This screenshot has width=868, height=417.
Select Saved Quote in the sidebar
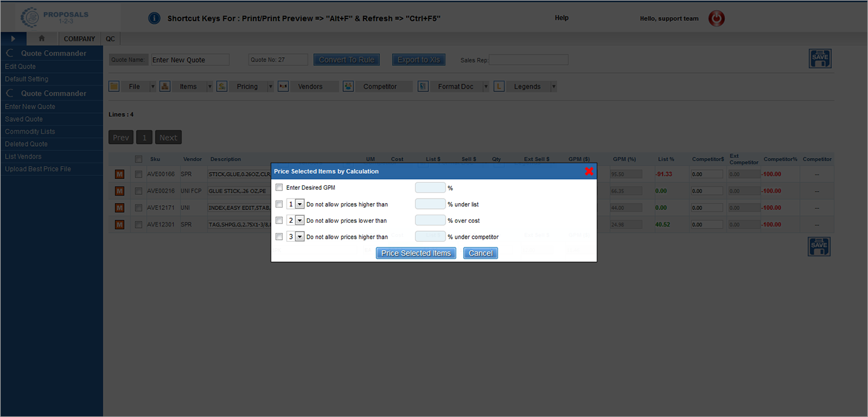[24, 119]
